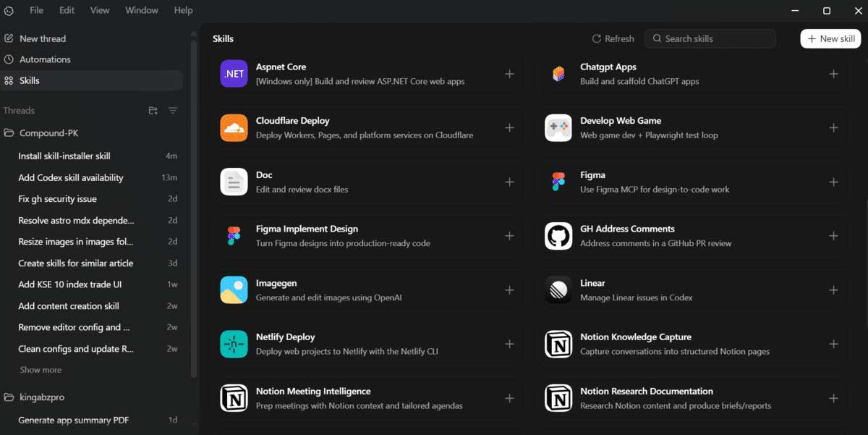Add GH Address Comments skill plus icon
The image size is (868, 435).
pyautogui.click(x=833, y=236)
